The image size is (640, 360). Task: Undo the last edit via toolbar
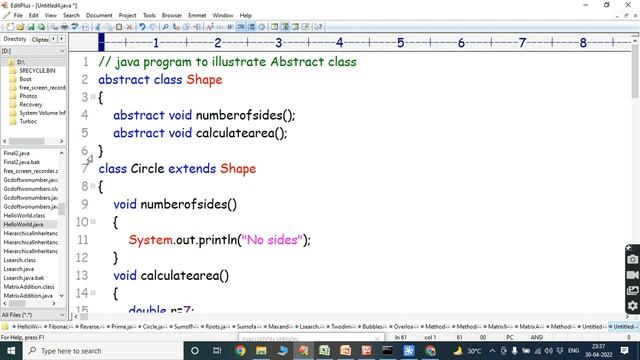click(142, 27)
